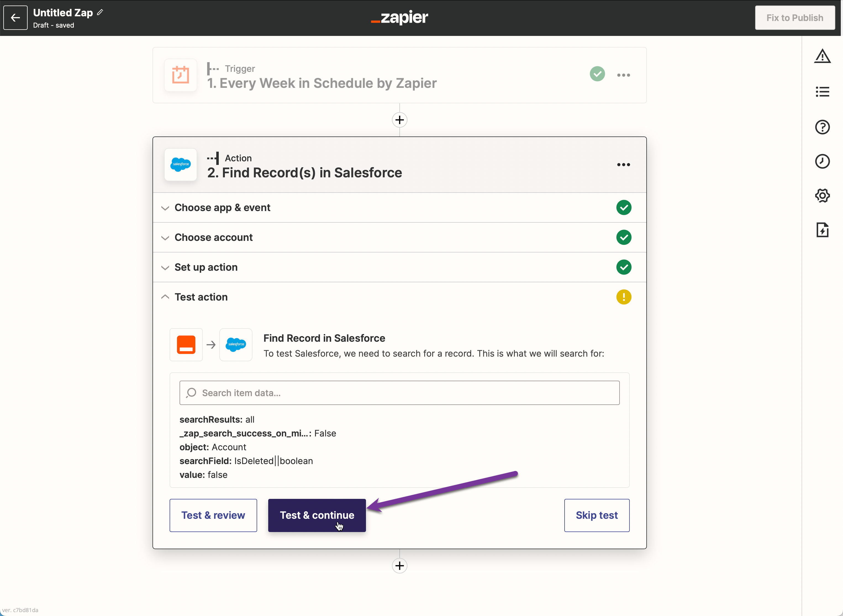Screen dimensions: 843x616
Task: Click Choose app & event green checkmark
Action: click(x=624, y=207)
